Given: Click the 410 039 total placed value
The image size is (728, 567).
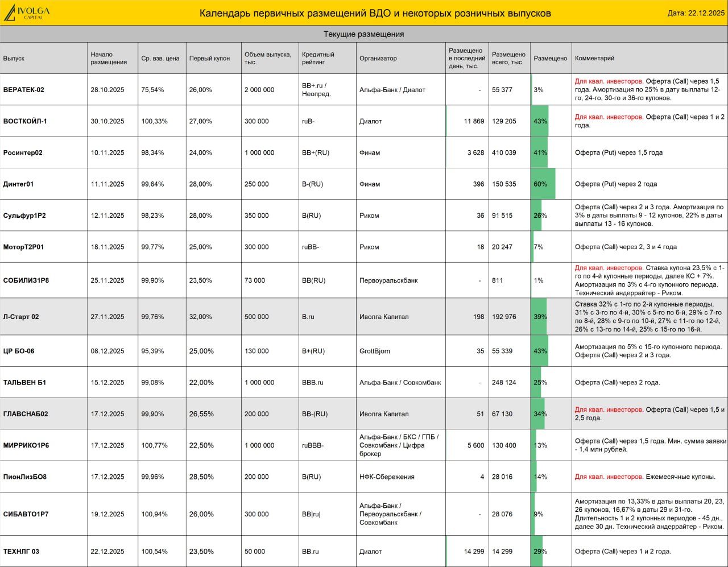Looking at the screenshot, I should click(504, 152).
